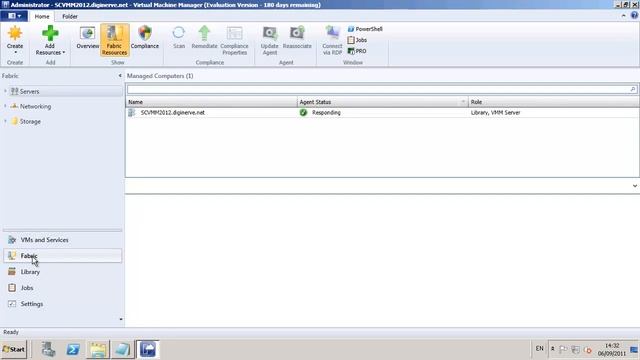The image size is (640, 360).
Task: Sort by the Role column header
Action: tap(554, 102)
